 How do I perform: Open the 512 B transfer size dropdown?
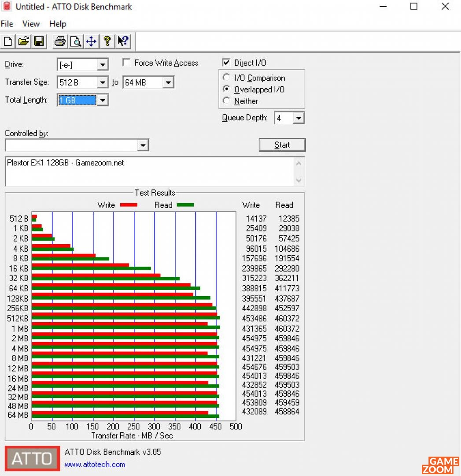tap(103, 82)
